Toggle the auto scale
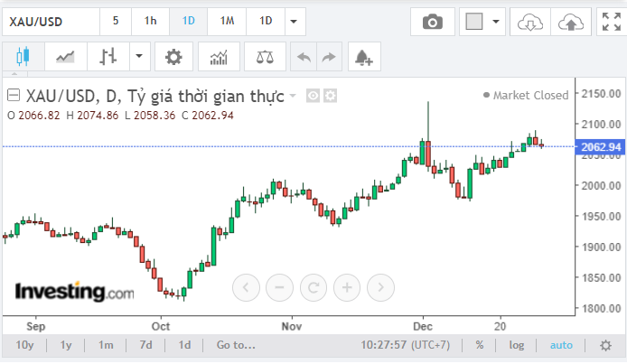 tap(561, 345)
